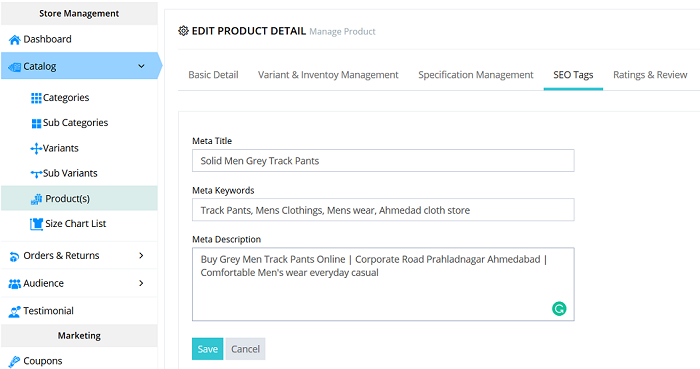This screenshot has height=369, width=700.
Task: Select the Product(s) sidebar item
Action: click(79, 198)
